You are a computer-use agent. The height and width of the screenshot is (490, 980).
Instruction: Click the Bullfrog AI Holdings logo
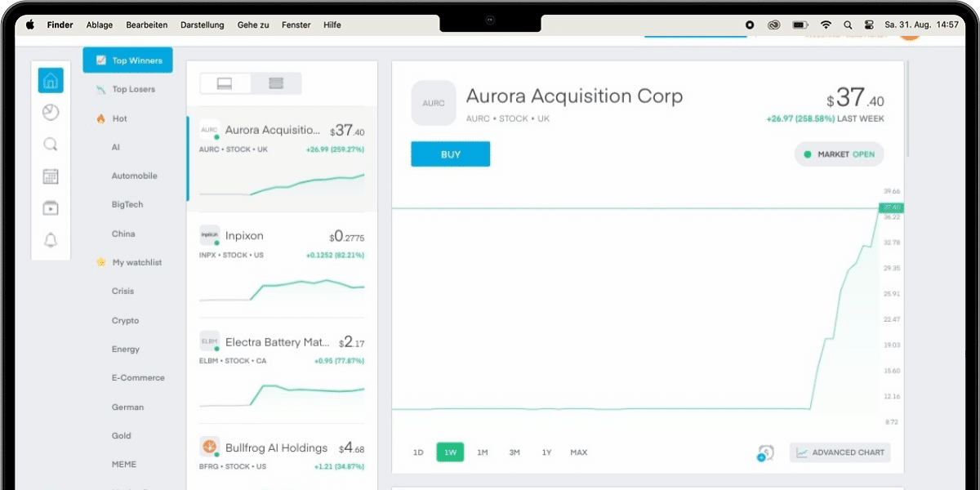click(x=210, y=447)
